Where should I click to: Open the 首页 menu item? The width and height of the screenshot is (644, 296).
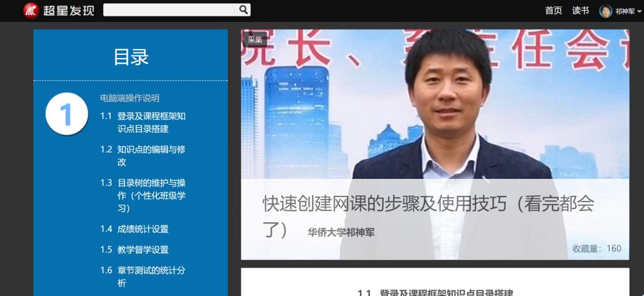(553, 11)
